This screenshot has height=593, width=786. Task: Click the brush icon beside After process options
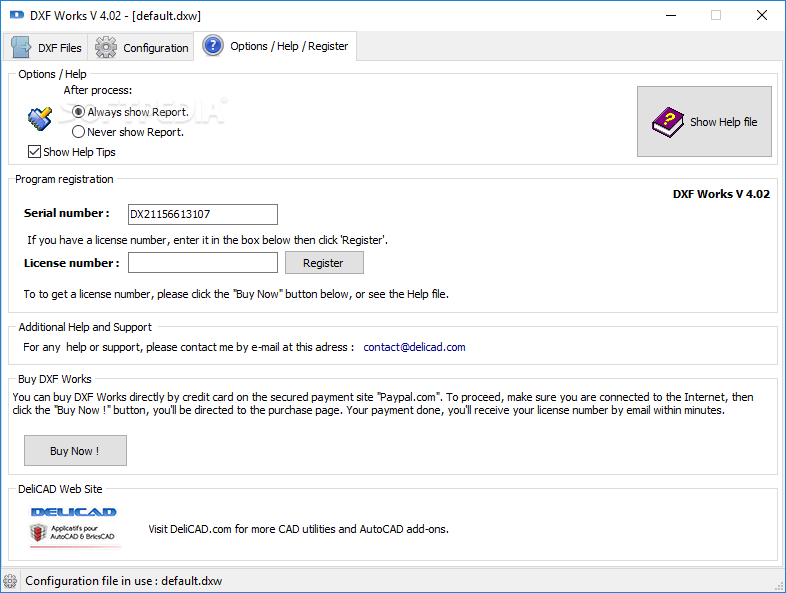(x=40, y=119)
